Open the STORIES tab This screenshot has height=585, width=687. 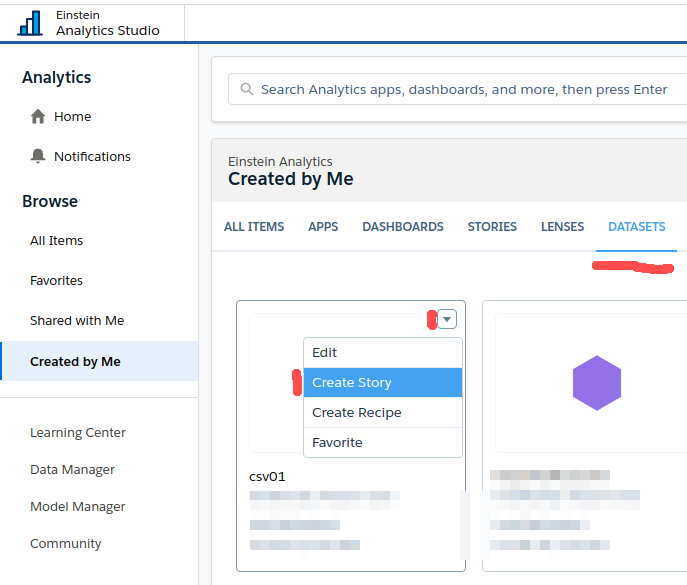(492, 227)
